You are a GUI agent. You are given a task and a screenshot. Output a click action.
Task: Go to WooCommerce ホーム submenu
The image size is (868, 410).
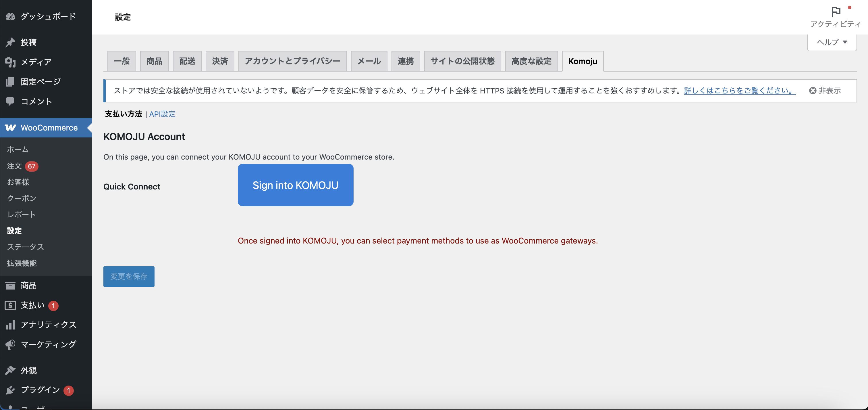18,150
